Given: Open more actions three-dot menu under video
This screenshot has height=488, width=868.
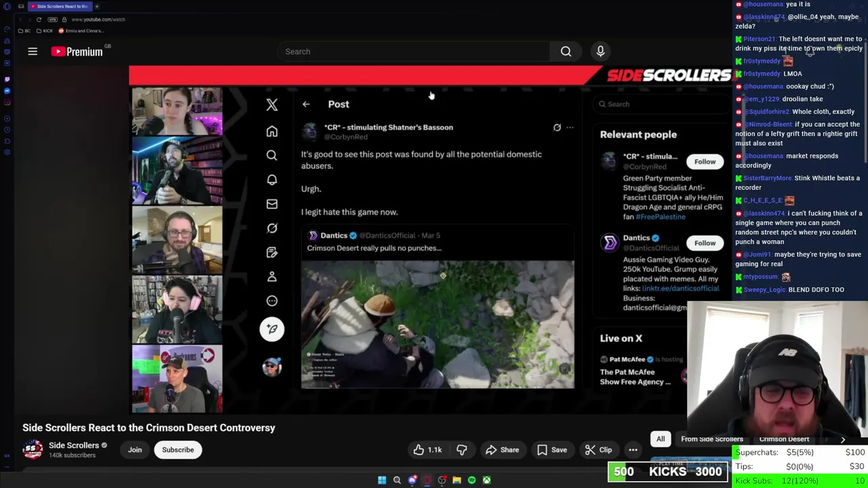Looking at the screenshot, I should 633,450.
